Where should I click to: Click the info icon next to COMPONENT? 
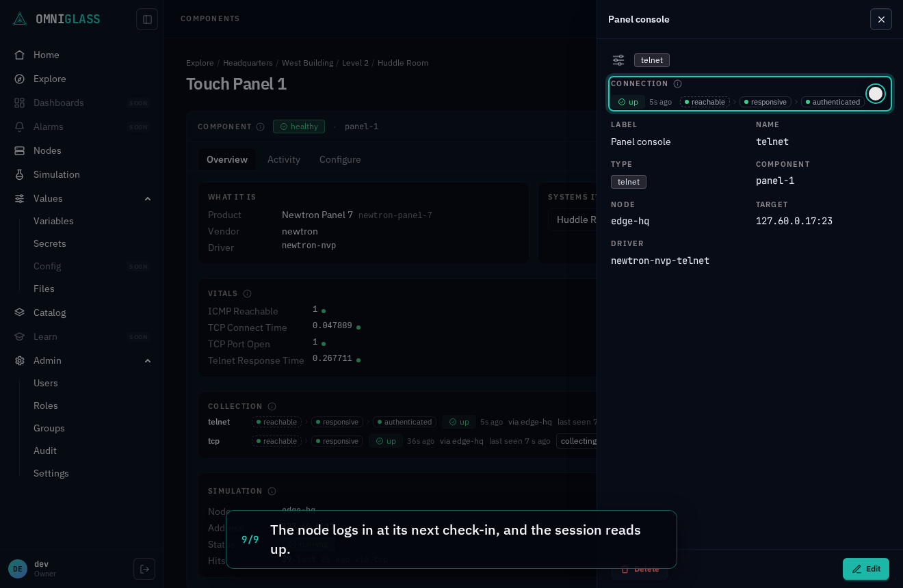260,126
